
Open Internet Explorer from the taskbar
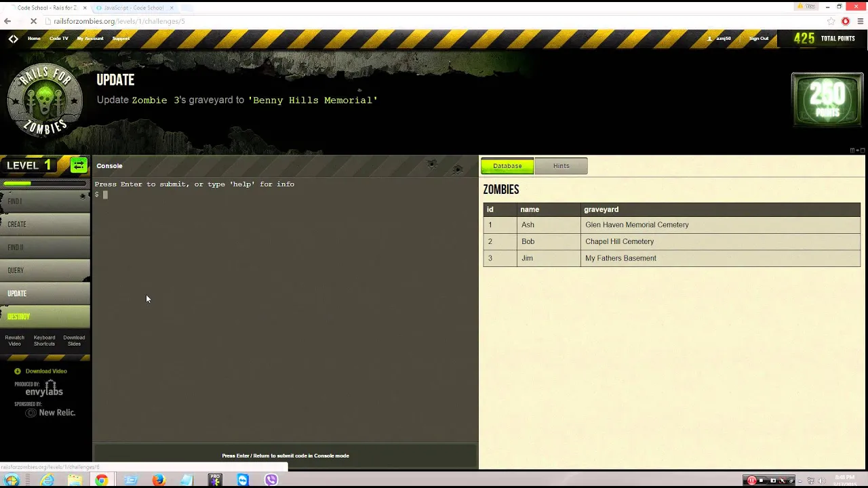click(47, 480)
